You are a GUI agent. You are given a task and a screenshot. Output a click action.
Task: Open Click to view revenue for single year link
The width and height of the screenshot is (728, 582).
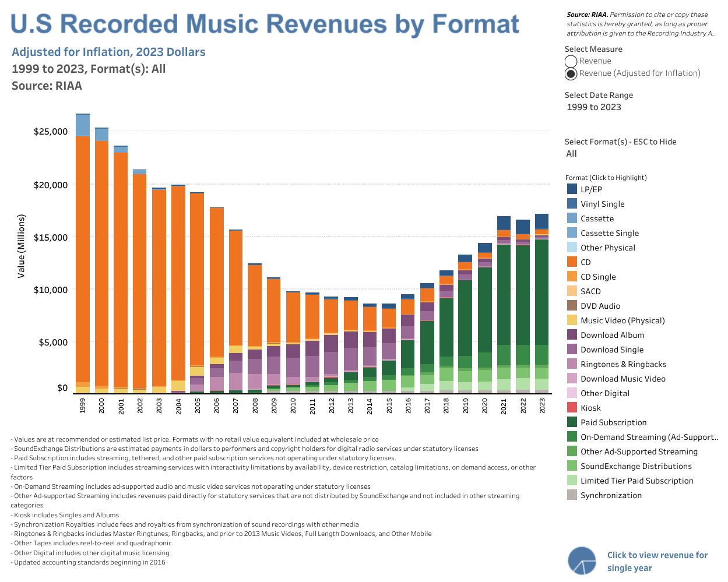coord(657,562)
